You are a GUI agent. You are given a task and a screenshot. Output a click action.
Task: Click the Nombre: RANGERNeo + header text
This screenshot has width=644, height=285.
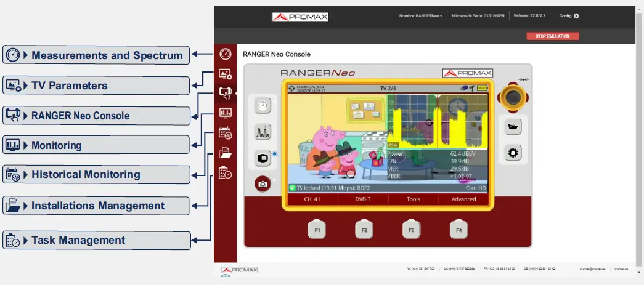[x=420, y=16]
